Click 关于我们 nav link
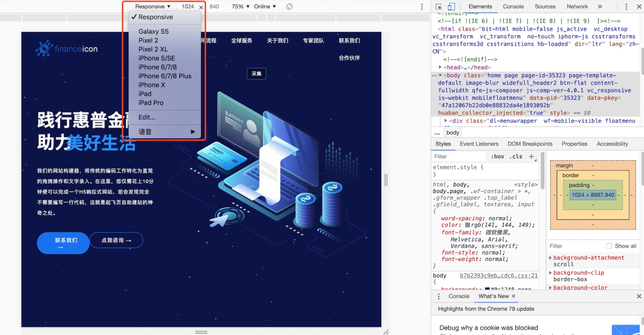Screen dimensions: 644x335 point(277,41)
